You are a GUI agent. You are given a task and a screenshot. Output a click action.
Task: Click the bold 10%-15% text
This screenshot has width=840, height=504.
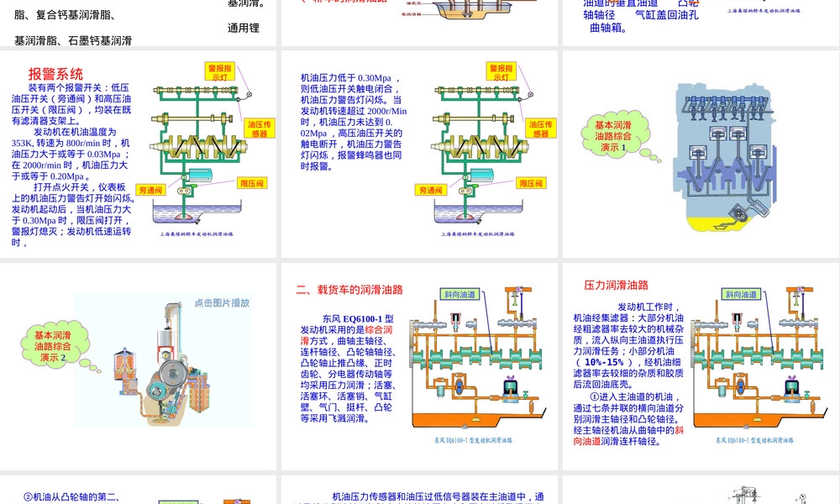(x=604, y=362)
